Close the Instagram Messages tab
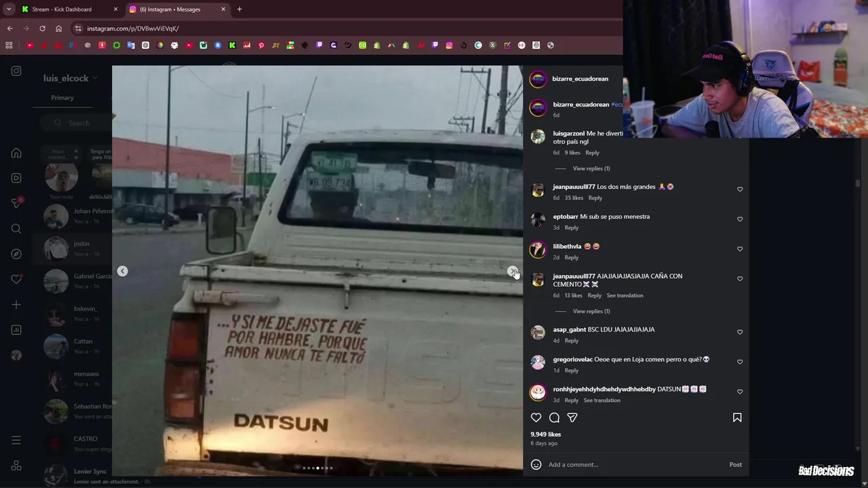Screen dimensions: 868x488 [x=223, y=9]
